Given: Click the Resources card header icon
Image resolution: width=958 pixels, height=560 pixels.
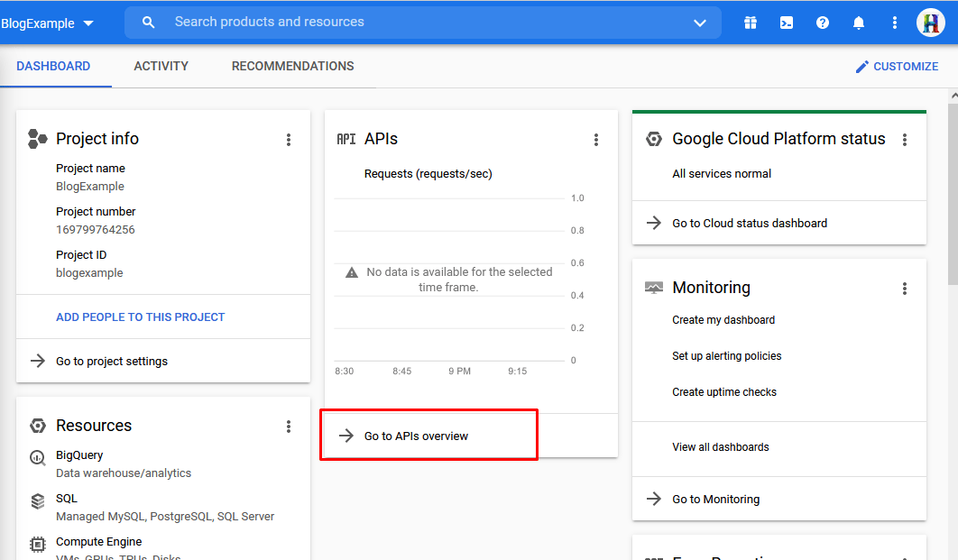Looking at the screenshot, I should pyautogui.click(x=38, y=426).
